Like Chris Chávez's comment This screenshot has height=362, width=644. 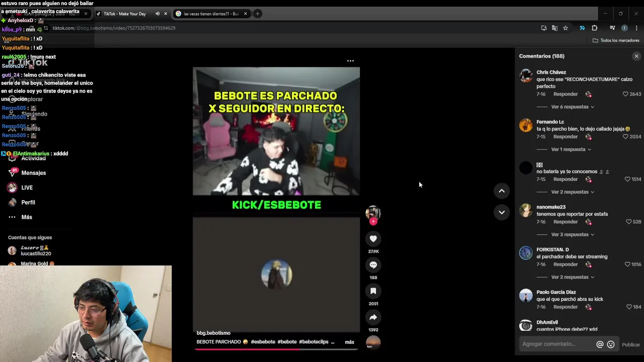tap(625, 94)
